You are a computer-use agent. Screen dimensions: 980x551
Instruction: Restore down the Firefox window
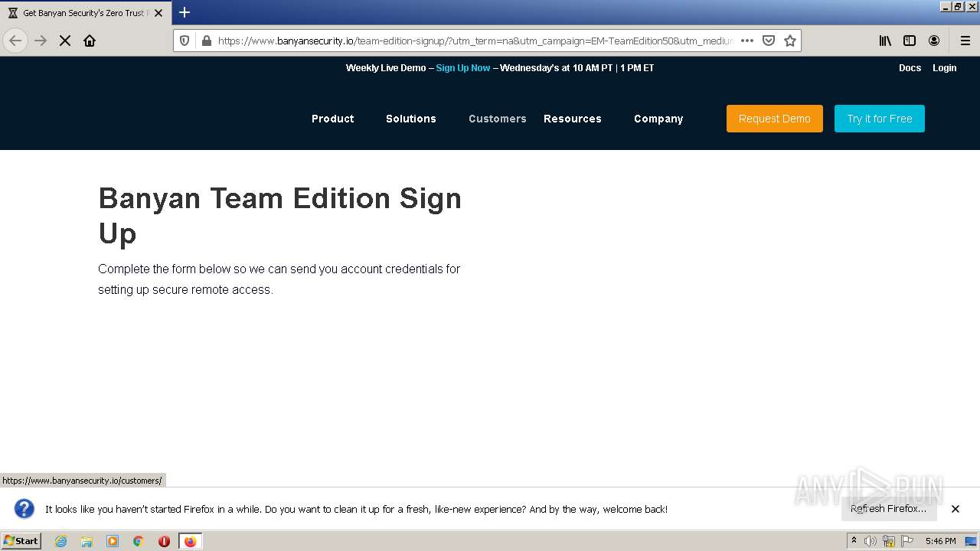coord(958,7)
